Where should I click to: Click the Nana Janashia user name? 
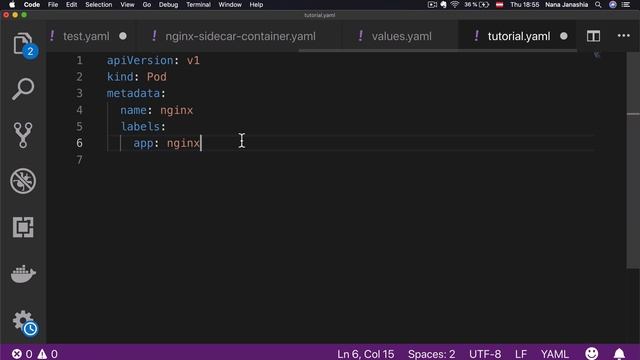tap(567, 4)
